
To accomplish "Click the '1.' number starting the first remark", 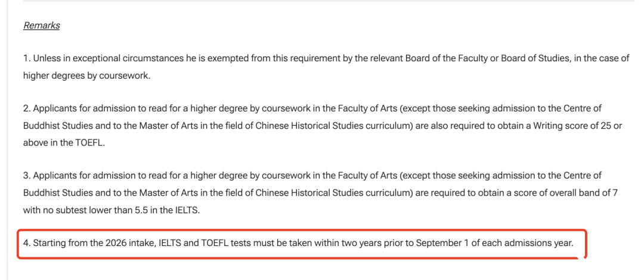I will click(x=27, y=58).
